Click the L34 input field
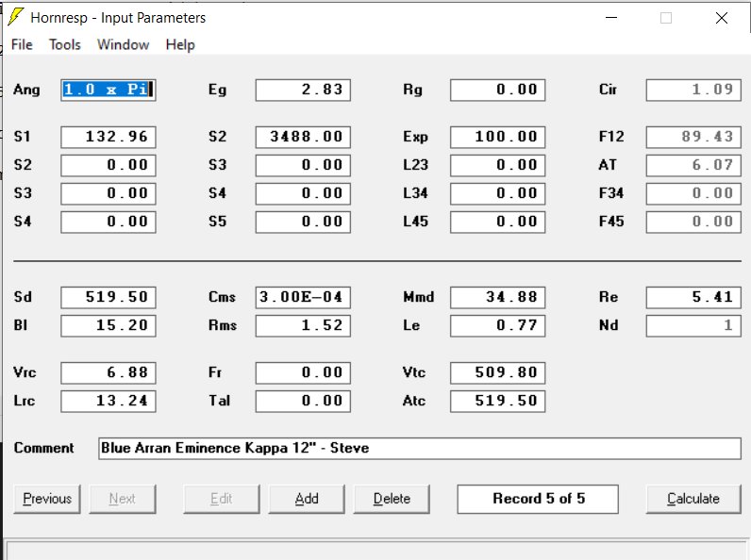This screenshot has height=560, width=751. click(x=497, y=193)
